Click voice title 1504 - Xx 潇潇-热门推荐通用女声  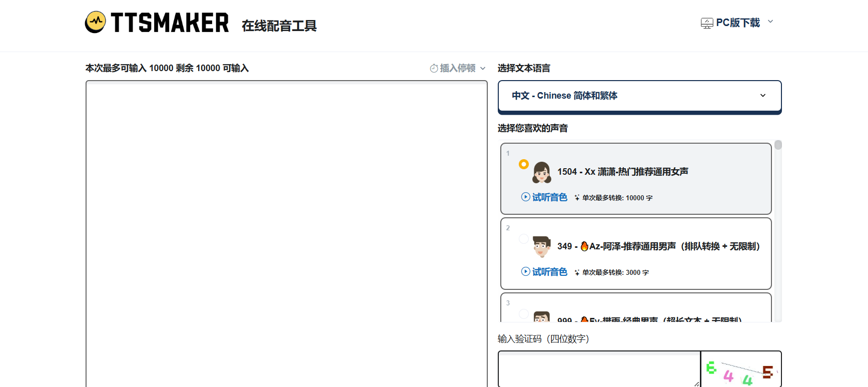pyautogui.click(x=623, y=172)
